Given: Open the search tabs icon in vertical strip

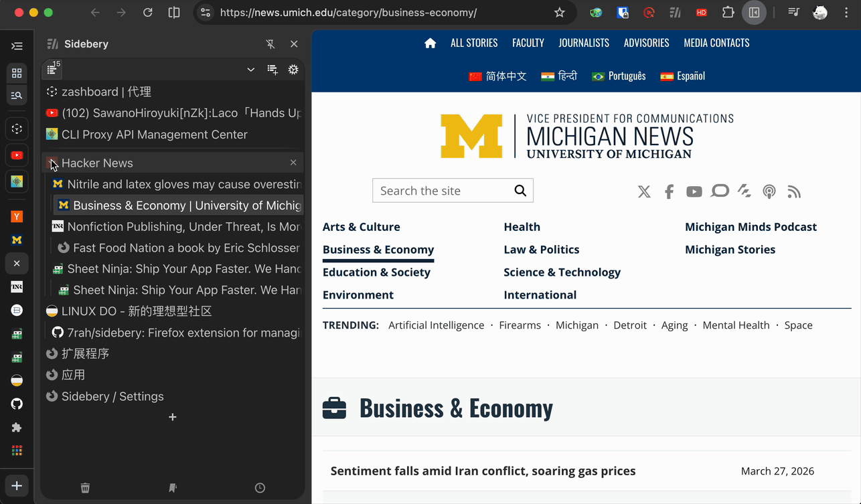Looking at the screenshot, I should tap(17, 96).
